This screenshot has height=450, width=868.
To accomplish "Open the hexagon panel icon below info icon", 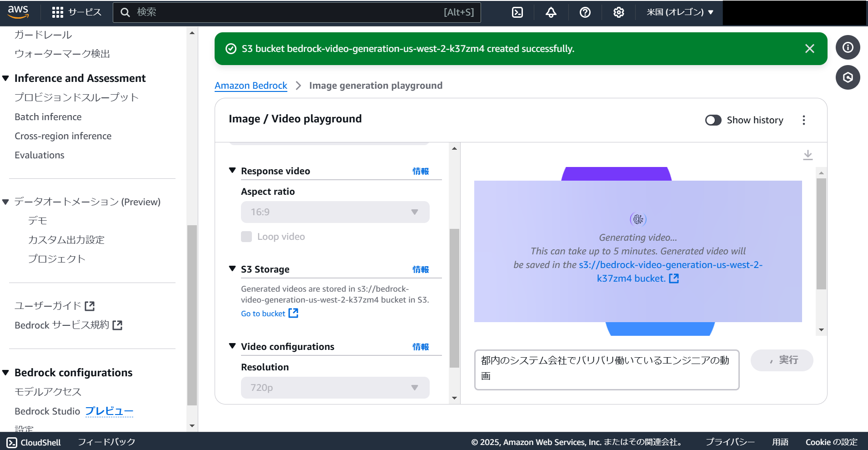I will 848,77.
